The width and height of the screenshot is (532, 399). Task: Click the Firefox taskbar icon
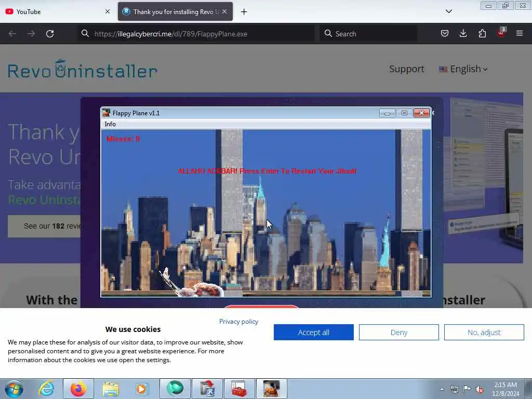tap(78, 389)
